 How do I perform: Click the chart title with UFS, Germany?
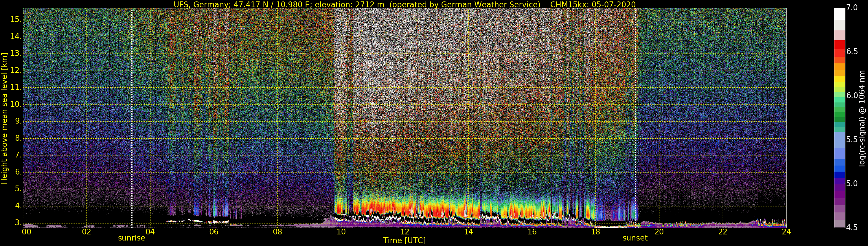pos(404,4)
